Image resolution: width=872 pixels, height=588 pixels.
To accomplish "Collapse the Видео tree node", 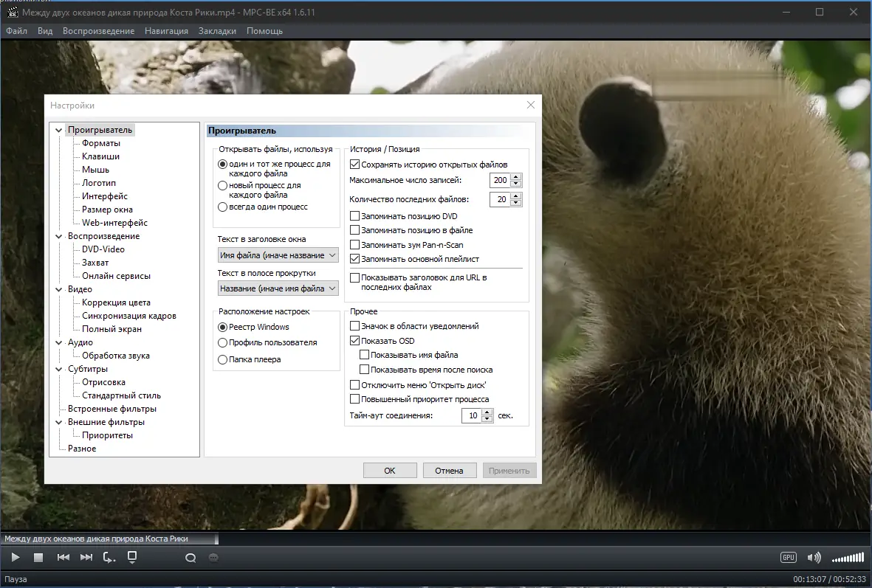I will (58, 289).
